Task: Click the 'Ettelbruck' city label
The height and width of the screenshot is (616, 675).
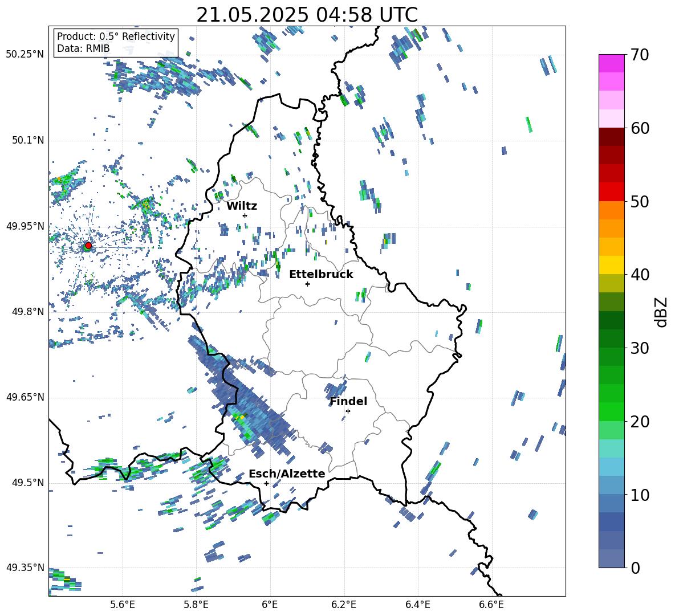Action: [x=321, y=275]
